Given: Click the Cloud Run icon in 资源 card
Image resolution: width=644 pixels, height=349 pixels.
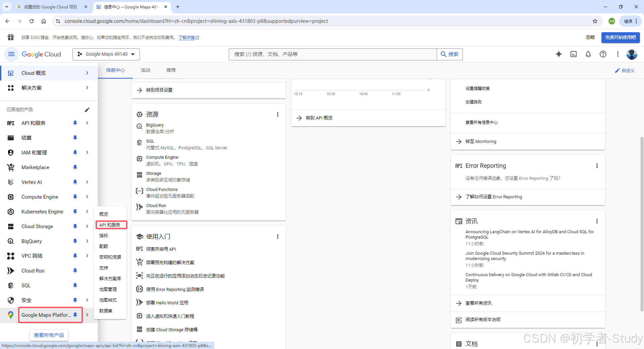Looking at the screenshot, I should click(140, 207).
